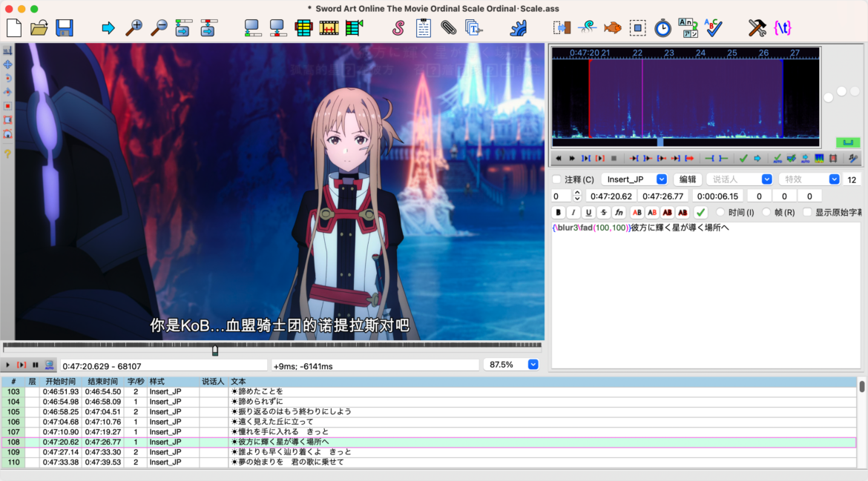Select the rectangular clip visual tool
This screenshot has width=868, height=481.
coord(7,105)
